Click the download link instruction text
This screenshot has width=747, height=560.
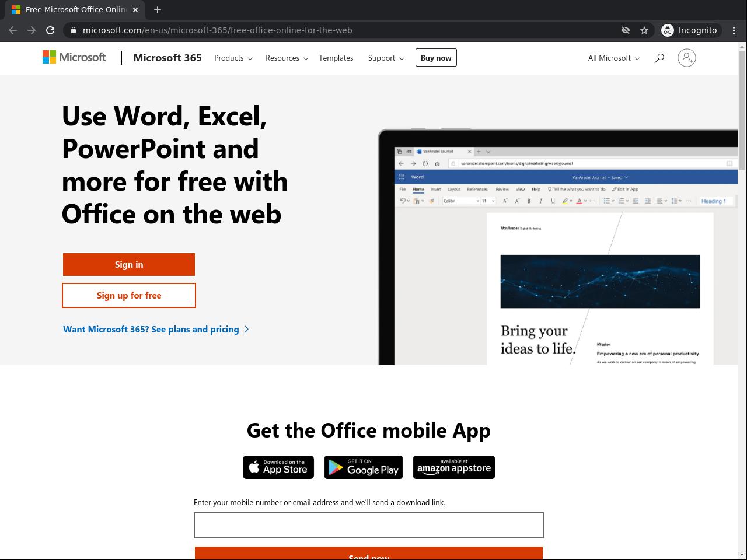tap(319, 502)
